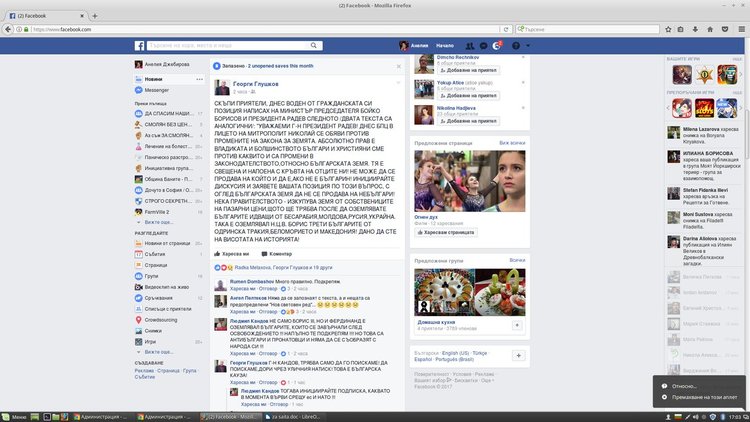Viewport: 750px width, 422px height.
Task: Click the Facebook logo in the header
Action: click(x=141, y=47)
